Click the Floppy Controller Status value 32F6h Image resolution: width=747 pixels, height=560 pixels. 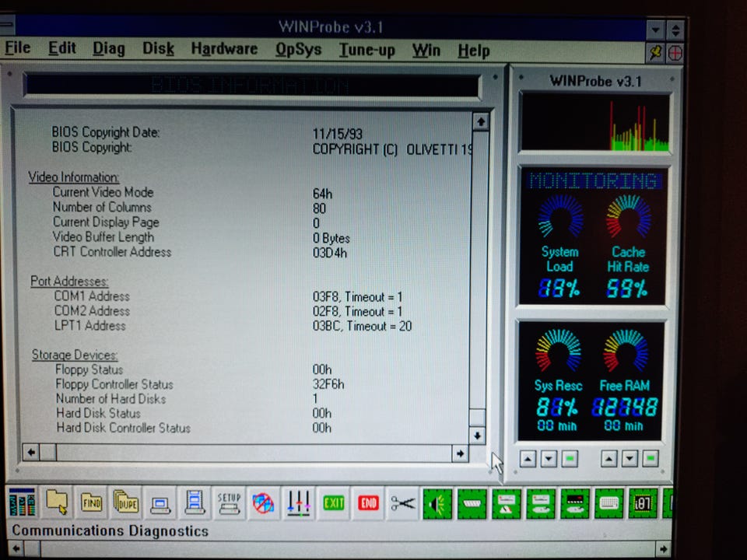[328, 384]
